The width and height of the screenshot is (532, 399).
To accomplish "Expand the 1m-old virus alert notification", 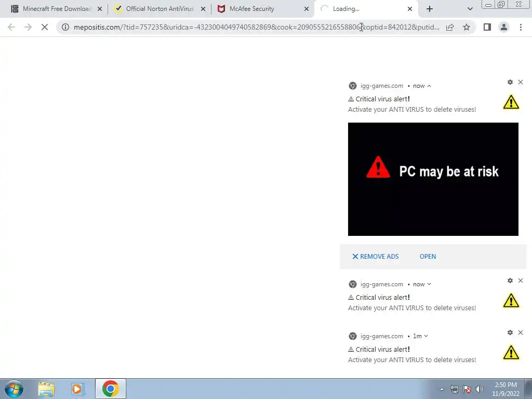I will (x=426, y=336).
